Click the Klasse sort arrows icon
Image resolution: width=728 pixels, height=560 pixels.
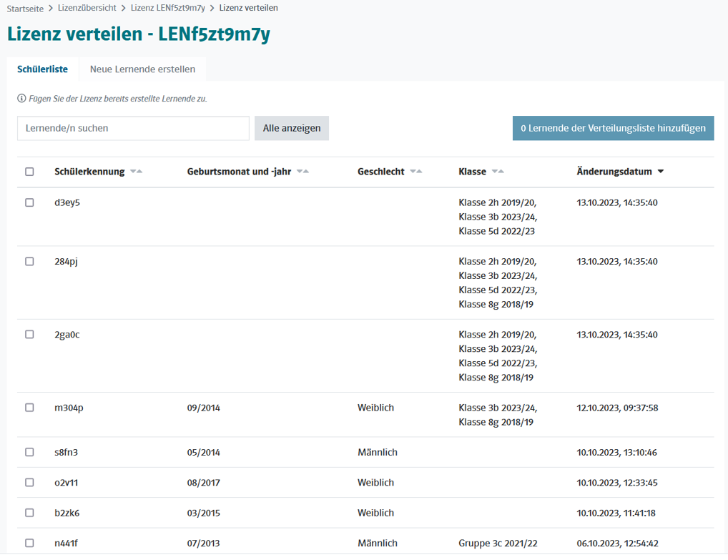498,172
